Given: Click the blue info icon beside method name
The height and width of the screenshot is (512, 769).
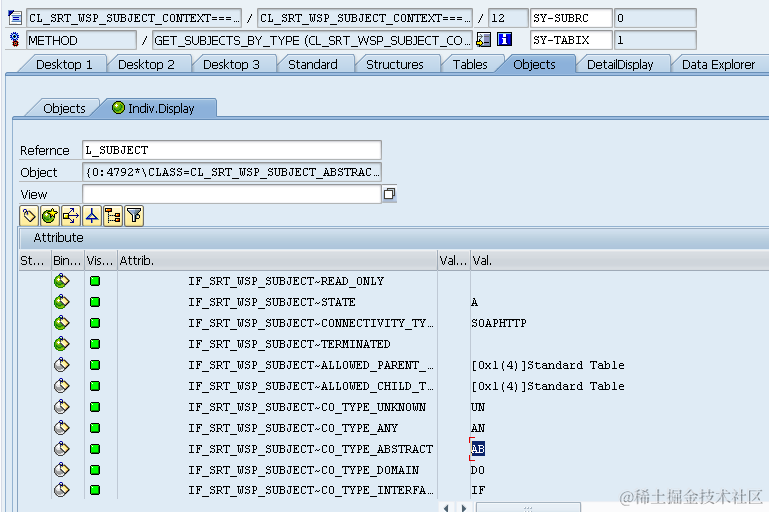Looking at the screenshot, I should coord(504,39).
